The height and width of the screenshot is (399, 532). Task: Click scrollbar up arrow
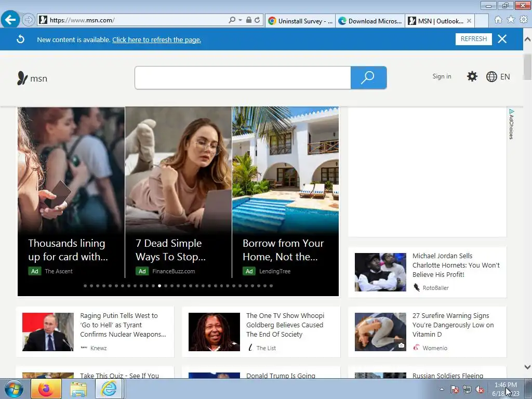527,38
